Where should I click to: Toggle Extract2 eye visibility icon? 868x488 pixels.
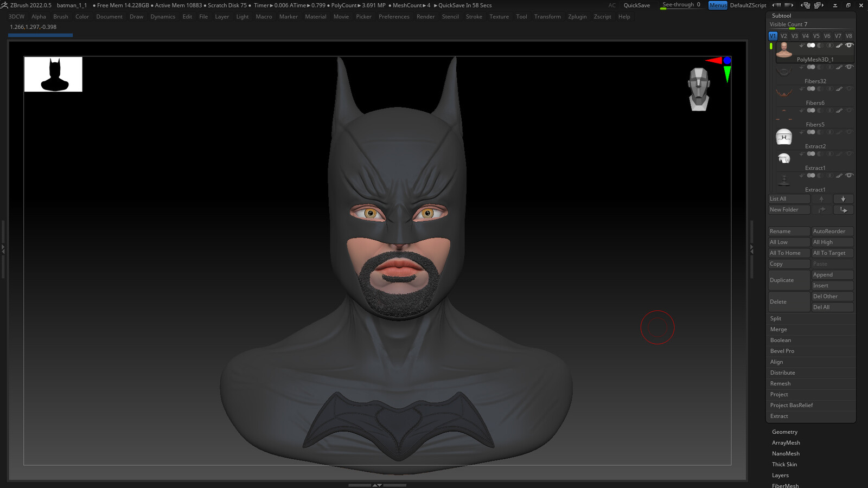(x=850, y=132)
